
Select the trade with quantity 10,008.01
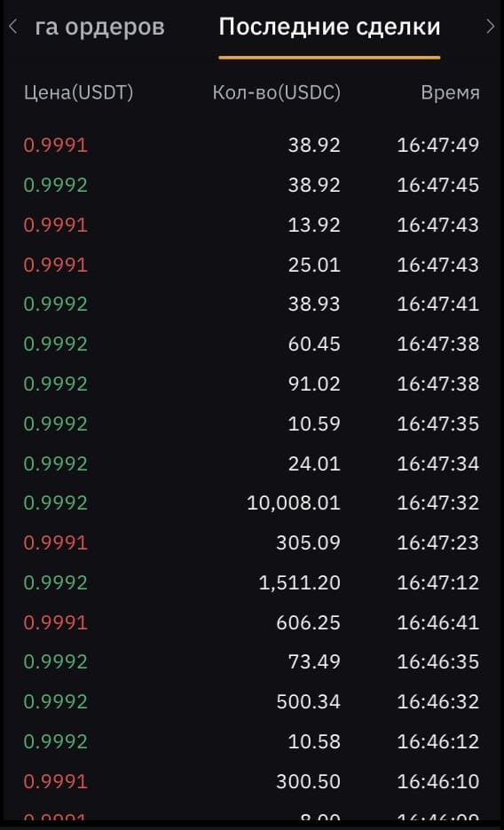(252, 502)
